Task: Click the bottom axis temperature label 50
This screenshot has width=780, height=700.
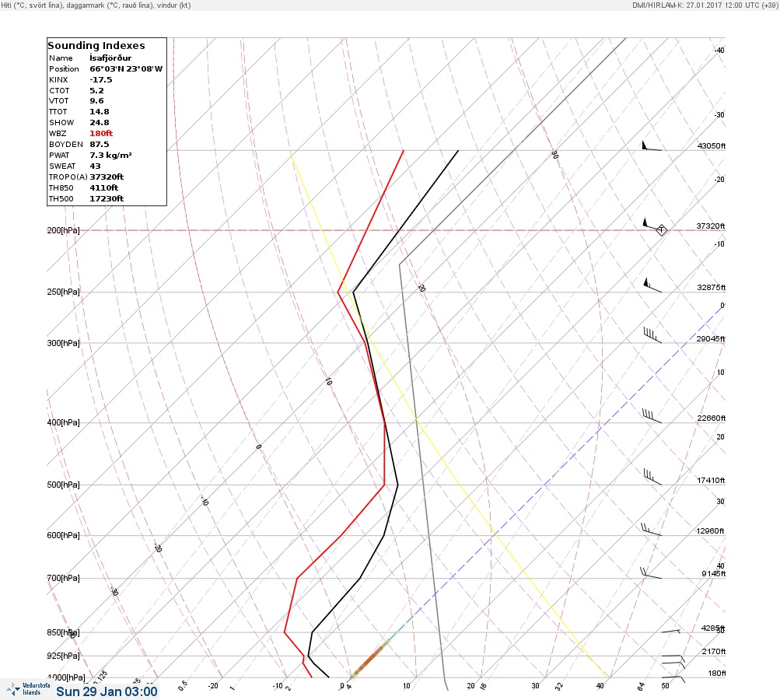Action: pos(665,685)
